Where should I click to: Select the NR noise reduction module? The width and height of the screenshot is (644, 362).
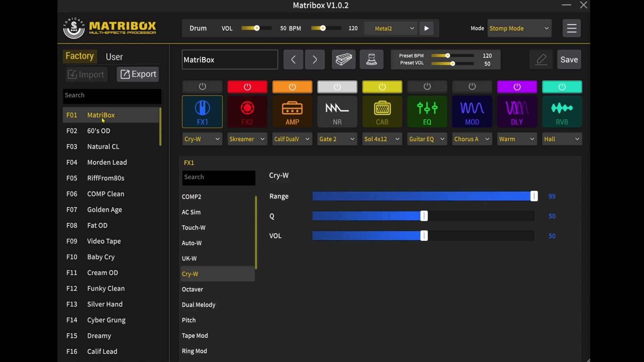pos(337,112)
